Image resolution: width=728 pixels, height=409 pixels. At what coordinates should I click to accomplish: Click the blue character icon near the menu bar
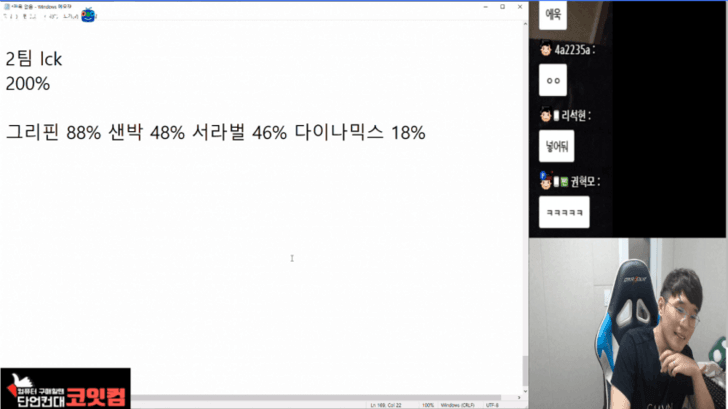pos(90,15)
